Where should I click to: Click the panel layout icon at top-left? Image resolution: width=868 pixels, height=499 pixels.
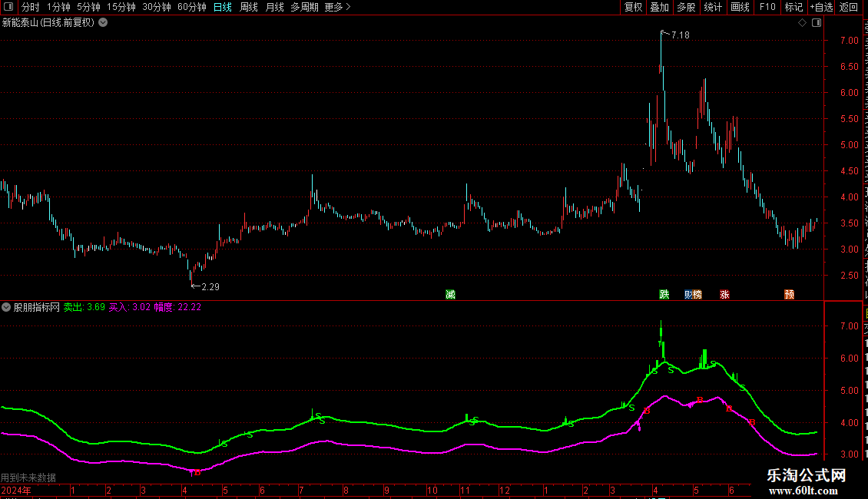click(x=8, y=7)
